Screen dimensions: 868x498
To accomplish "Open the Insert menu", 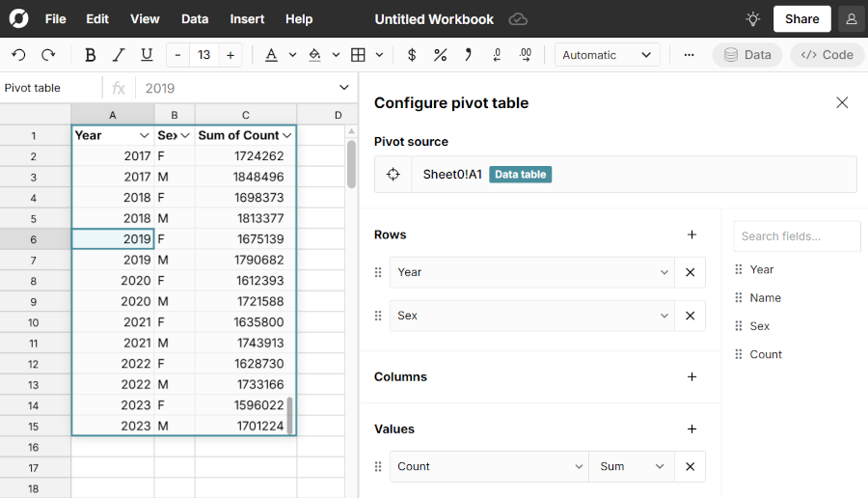I will coord(247,19).
